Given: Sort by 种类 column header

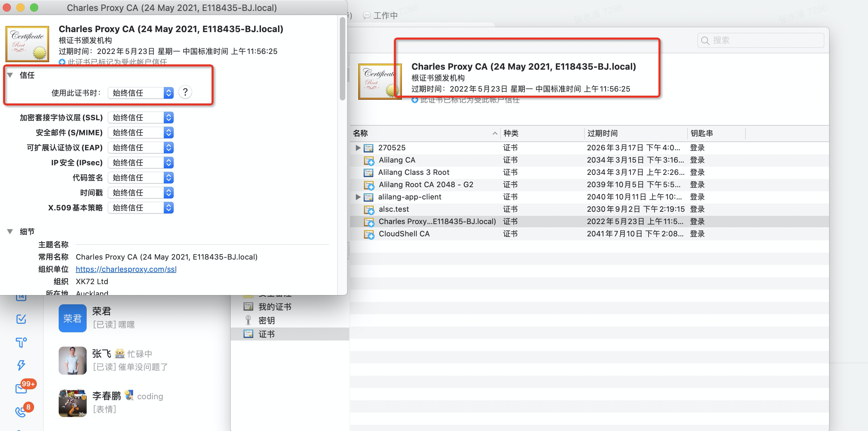Looking at the screenshot, I should click(x=542, y=133).
